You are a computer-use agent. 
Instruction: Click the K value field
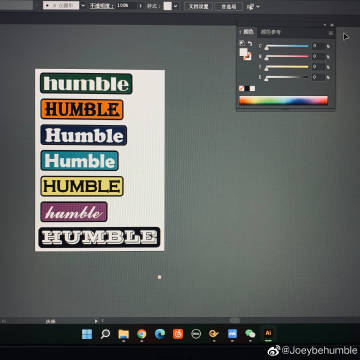[318, 77]
